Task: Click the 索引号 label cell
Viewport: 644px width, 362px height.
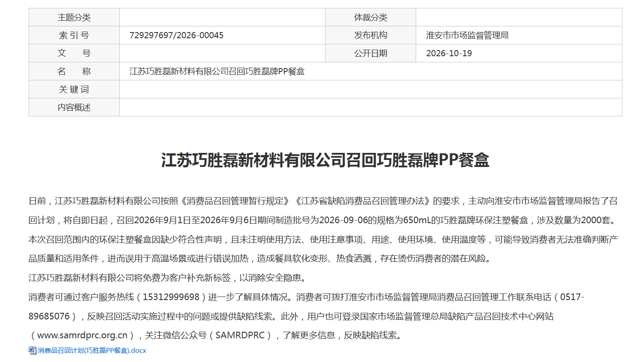Action: (x=74, y=35)
